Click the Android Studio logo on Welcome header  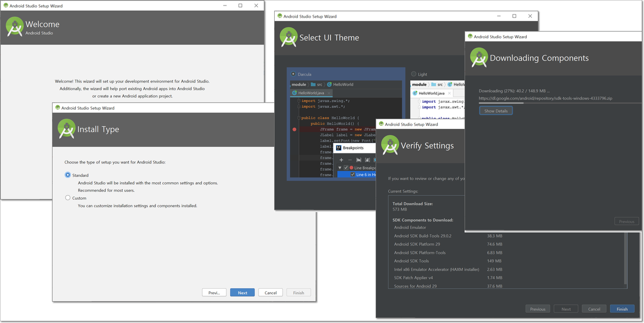[15, 27]
